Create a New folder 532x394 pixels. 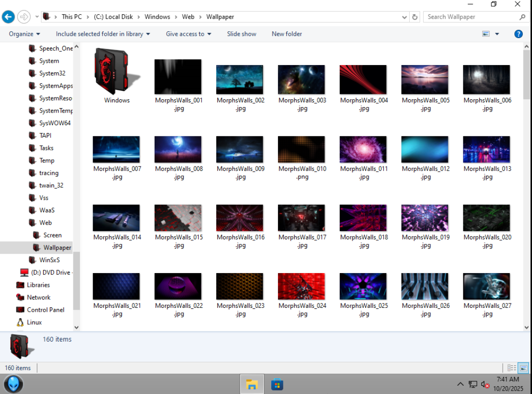(287, 34)
